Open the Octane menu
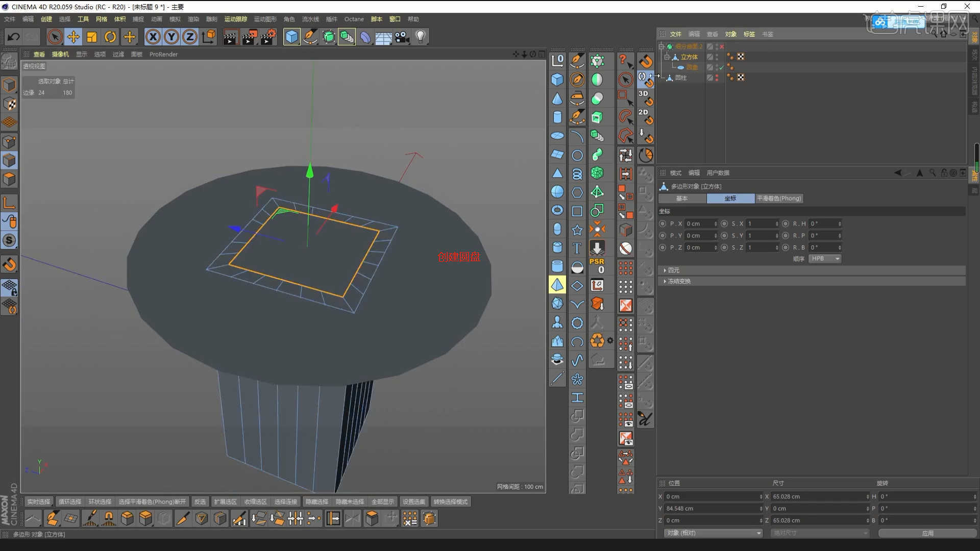The width and height of the screenshot is (980, 551). (354, 19)
